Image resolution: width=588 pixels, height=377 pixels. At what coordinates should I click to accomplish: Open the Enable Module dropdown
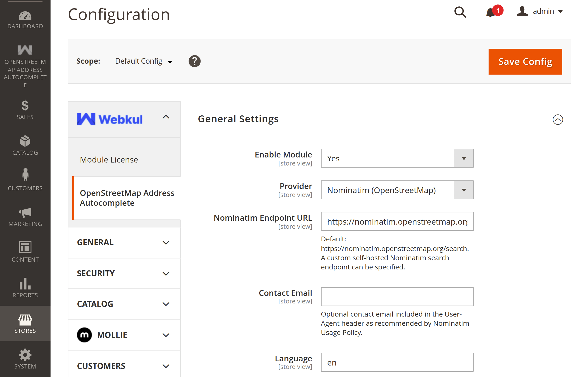(x=397, y=158)
